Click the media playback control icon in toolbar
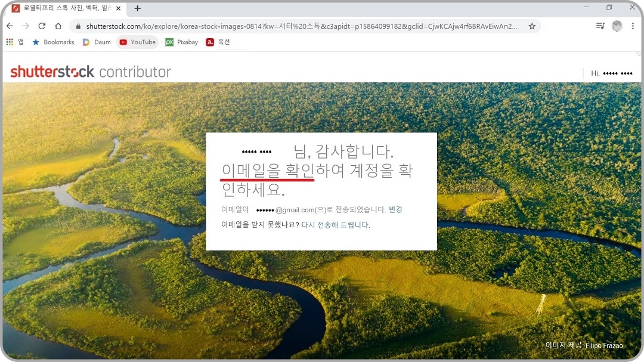Viewport: 644px width, 362px height. coord(599,26)
